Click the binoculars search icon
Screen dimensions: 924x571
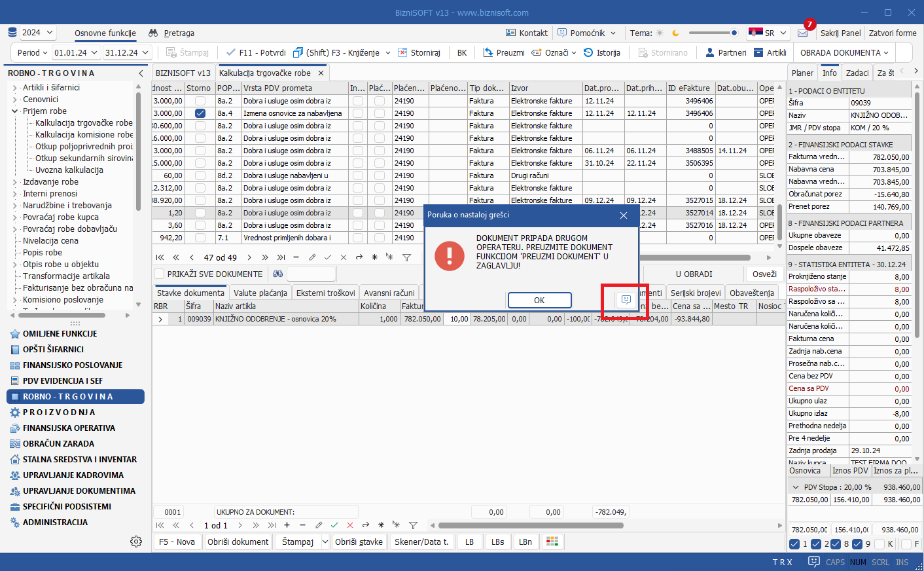(x=278, y=274)
